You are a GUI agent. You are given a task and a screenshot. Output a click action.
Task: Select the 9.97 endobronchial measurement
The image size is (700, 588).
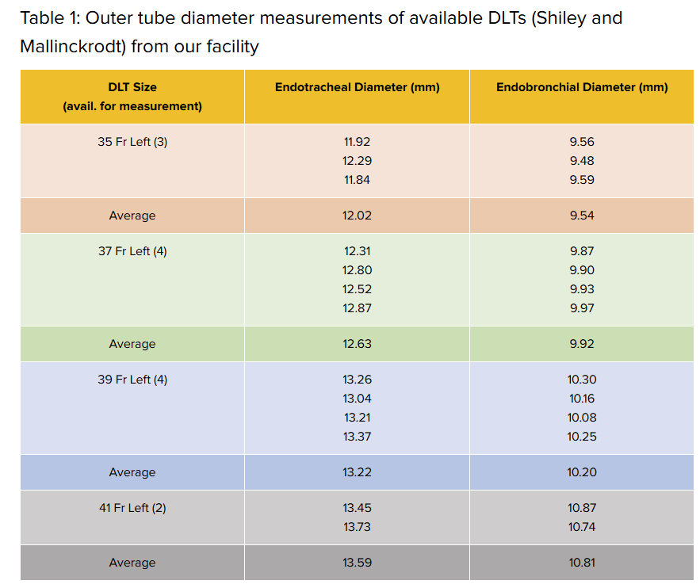click(582, 308)
